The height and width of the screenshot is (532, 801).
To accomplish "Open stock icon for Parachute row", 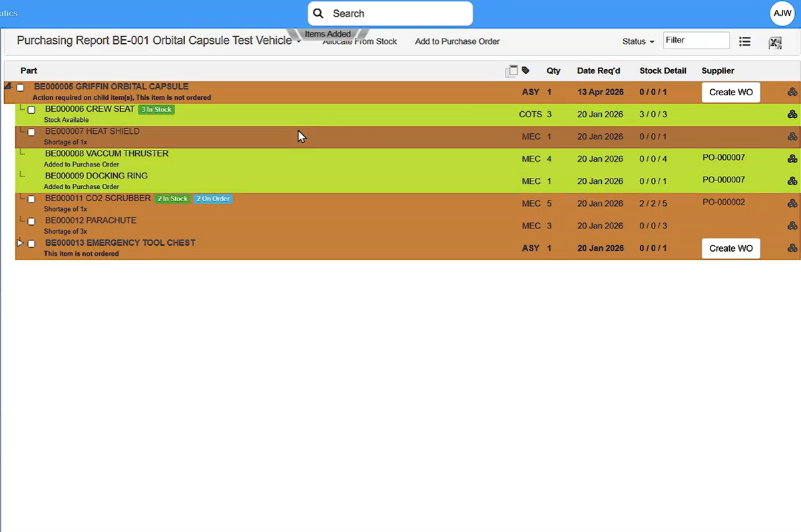I will [792, 226].
